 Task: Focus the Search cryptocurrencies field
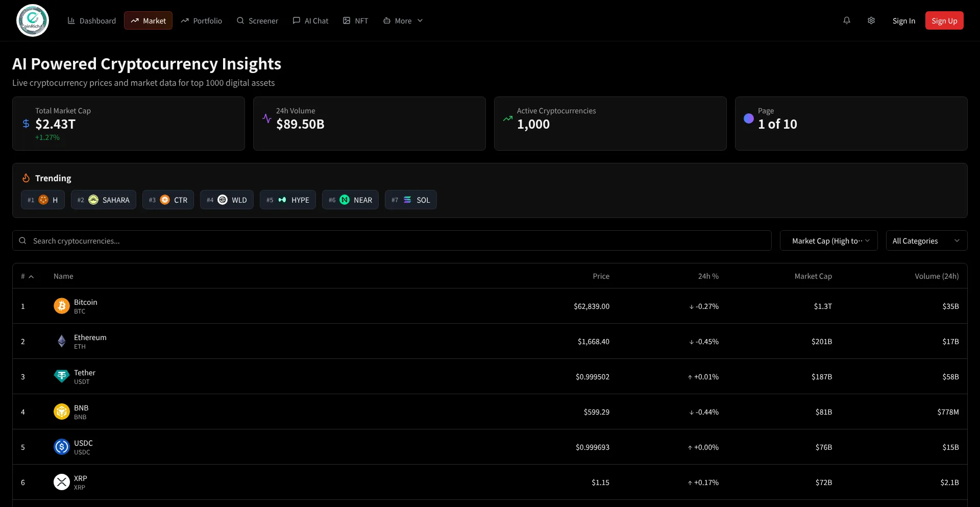coord(392,240)
